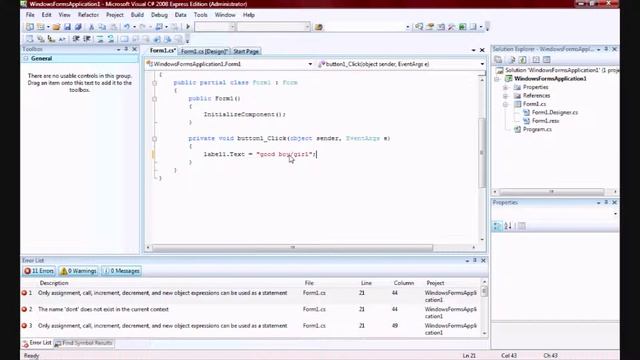Screen dimensions: 640x360
Task: Click the Solution Explorer horizontal scrollbar
Action: coord(551,191)
